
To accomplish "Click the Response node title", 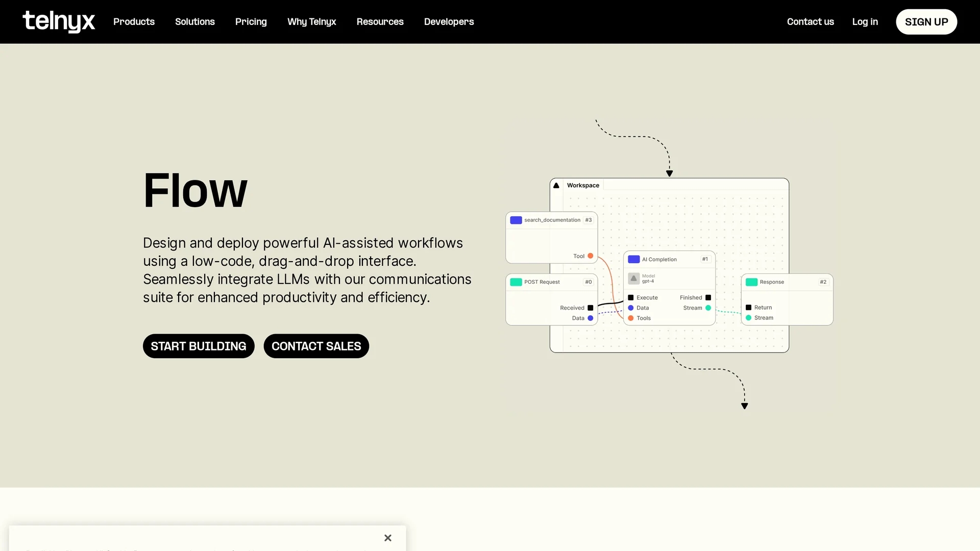I will 772,282.
